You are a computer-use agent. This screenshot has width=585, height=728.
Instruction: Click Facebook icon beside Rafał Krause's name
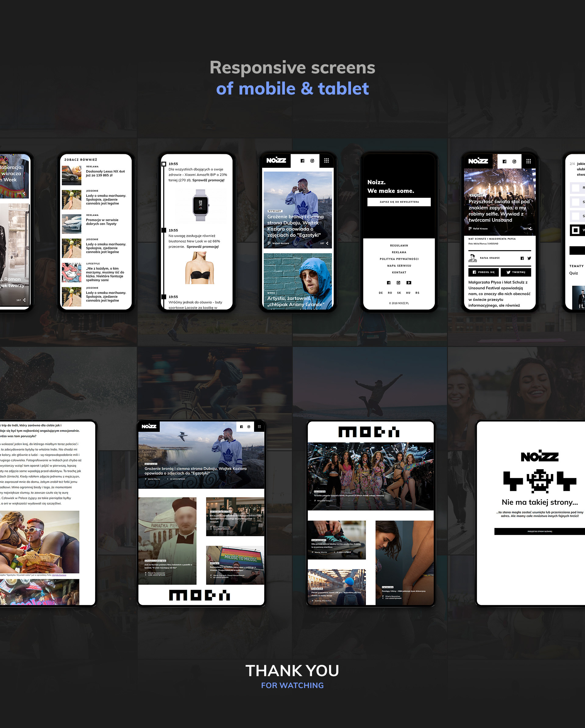tap(522, 258)
